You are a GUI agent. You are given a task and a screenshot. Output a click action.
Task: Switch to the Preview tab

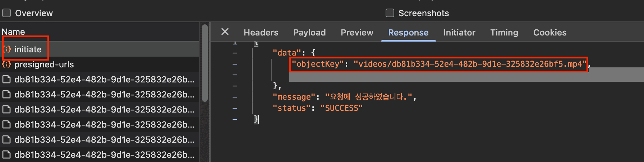click(x=357, y=33)
